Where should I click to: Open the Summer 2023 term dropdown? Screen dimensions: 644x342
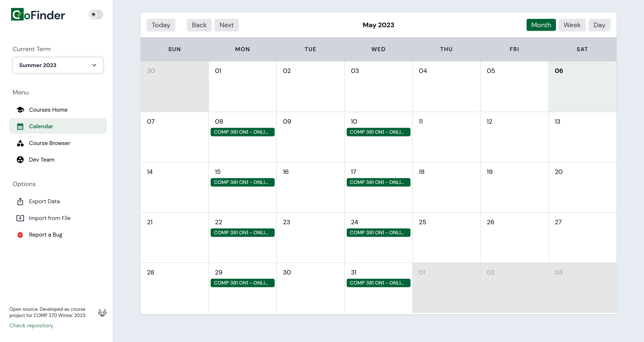coord(58,65)
